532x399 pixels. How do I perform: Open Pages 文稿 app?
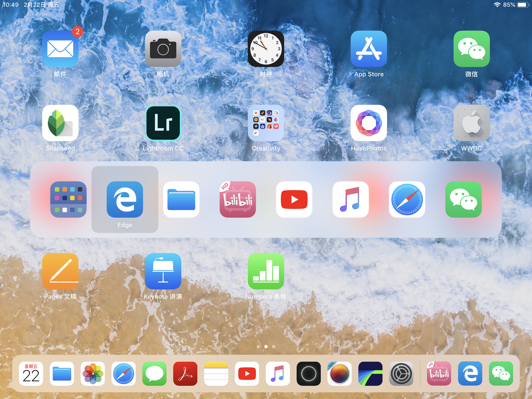pos(60,271)
